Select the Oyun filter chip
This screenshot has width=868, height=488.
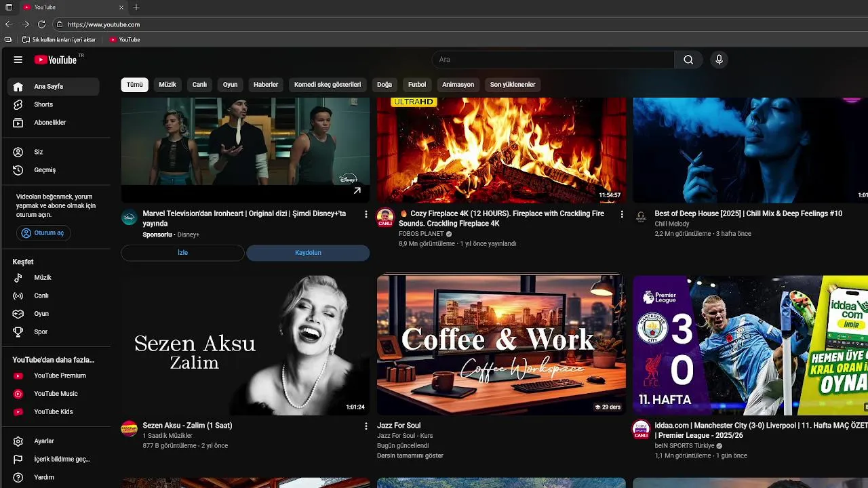tap(231, 85)
